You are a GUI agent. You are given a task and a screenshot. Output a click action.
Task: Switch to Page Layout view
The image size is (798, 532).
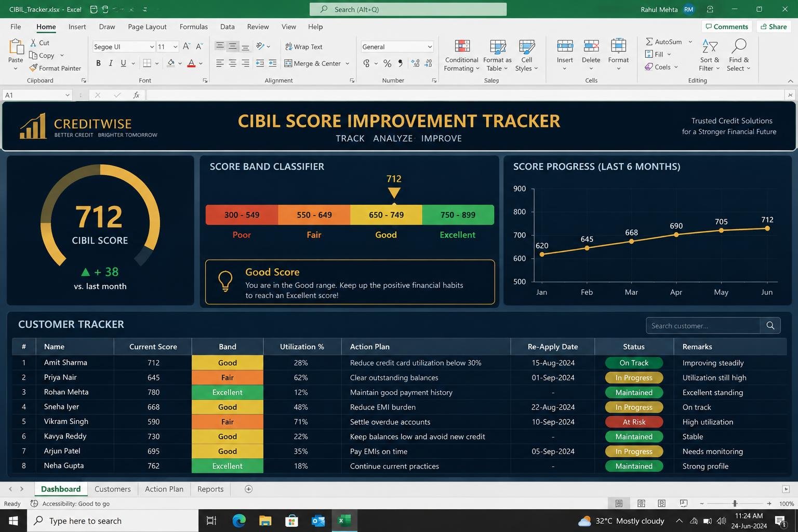point(641,503)
